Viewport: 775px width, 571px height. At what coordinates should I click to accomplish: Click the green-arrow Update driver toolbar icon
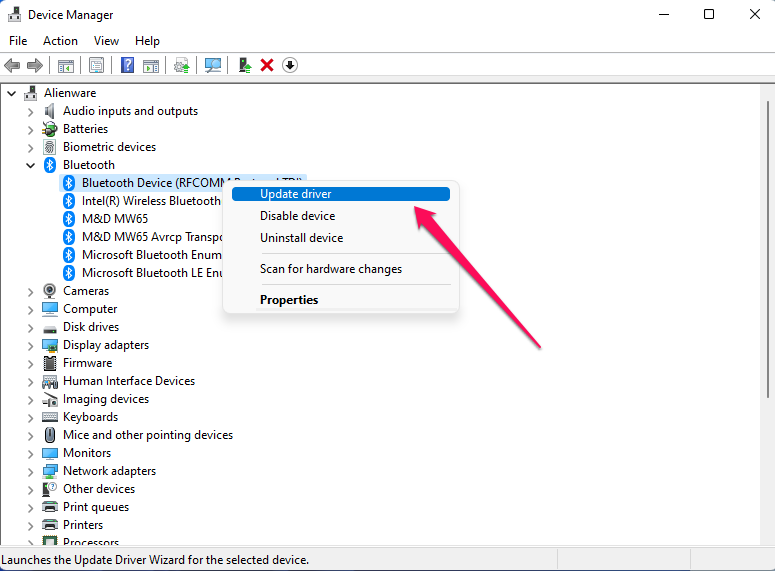click(x=181, y=65)
